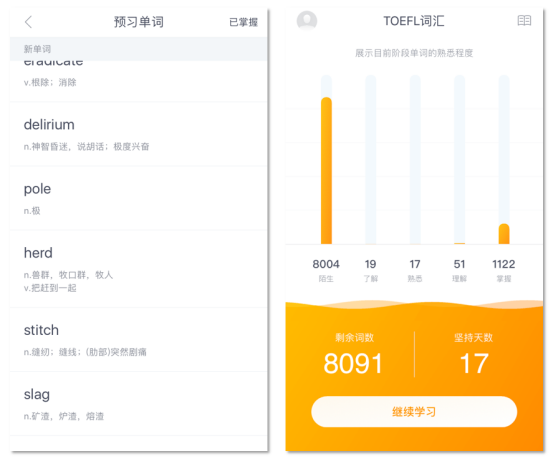Viewport: 554px width, 461px height.
Task: Select the word delirium entry
Action: (x=138, y=134)
